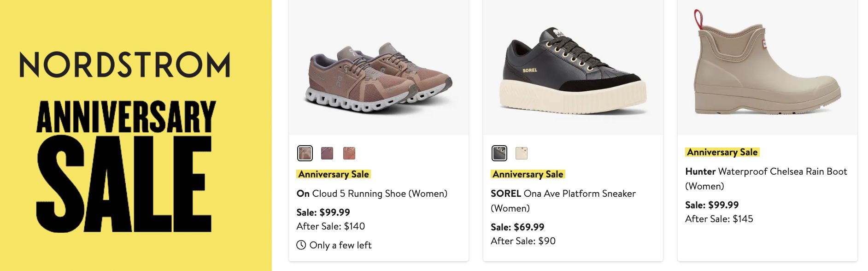Click the Anniversary Sale badge on On Cloud 5
This screenshot has height=271, width=868.
point(334,174)
